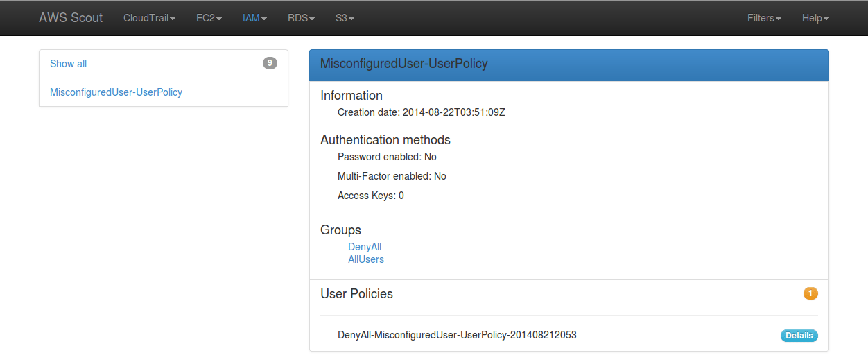Select 'Show all' in the sidebar list
868x362 pixels.
point(69,64)
